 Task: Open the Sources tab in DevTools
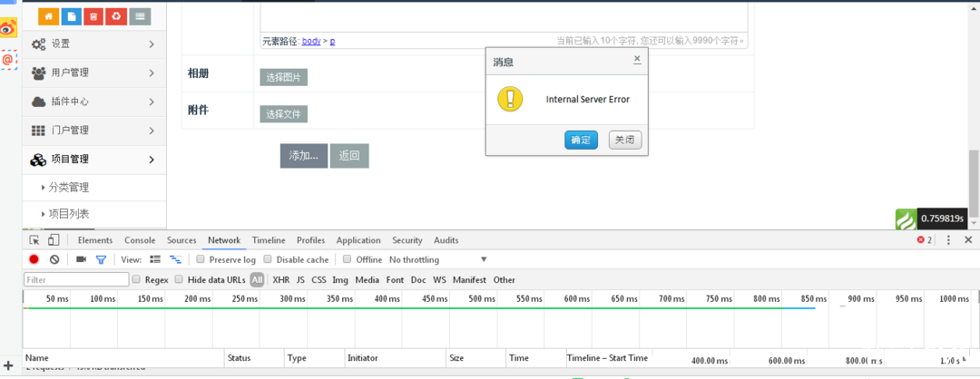[181, 240]
